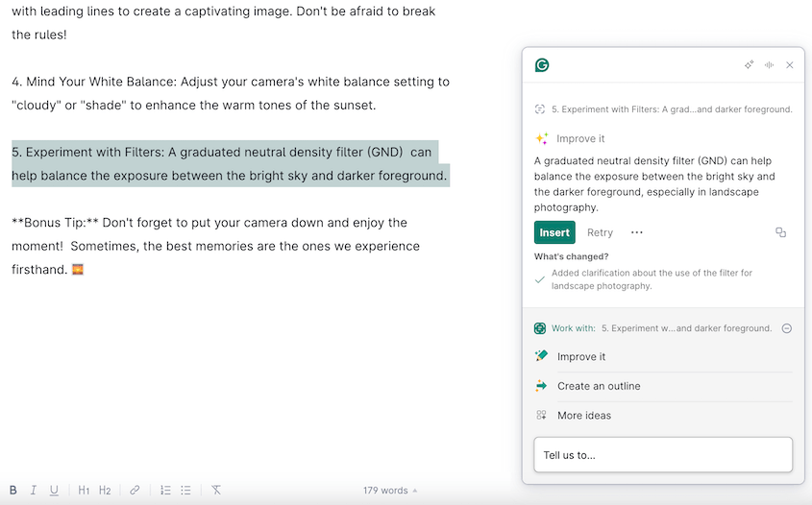This screenshot has width=812, height=505.
Task: Retry the suggestion
Action: click(x=600, y=233)
